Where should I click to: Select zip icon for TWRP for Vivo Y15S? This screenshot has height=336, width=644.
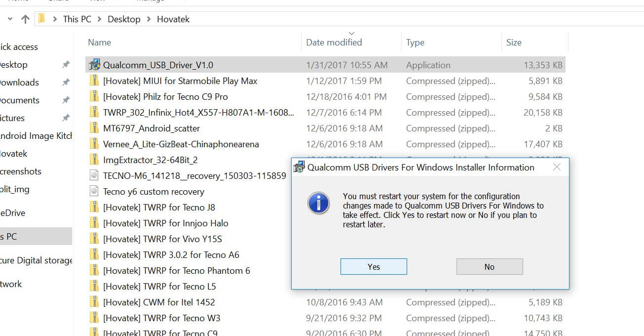tap(94, 239)
